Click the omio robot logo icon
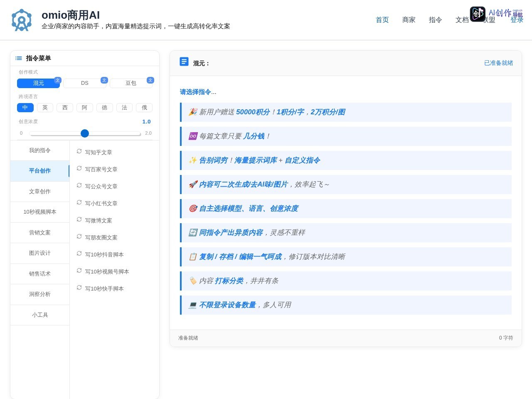This screenshot has height=399, width=532. 22,20
